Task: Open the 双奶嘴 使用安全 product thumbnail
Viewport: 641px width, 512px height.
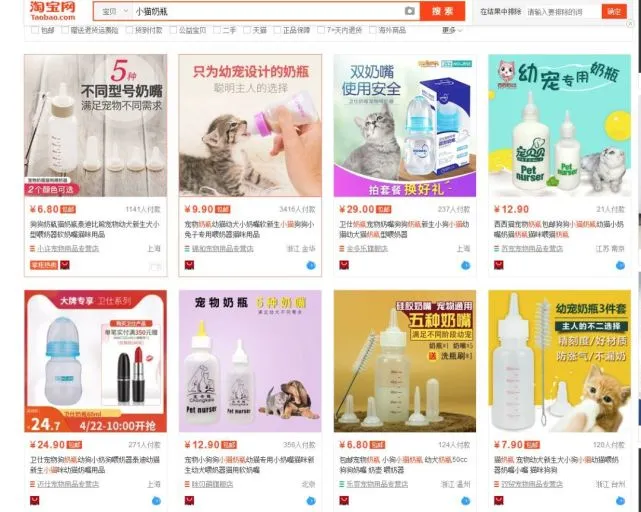Action: [405, 126]
